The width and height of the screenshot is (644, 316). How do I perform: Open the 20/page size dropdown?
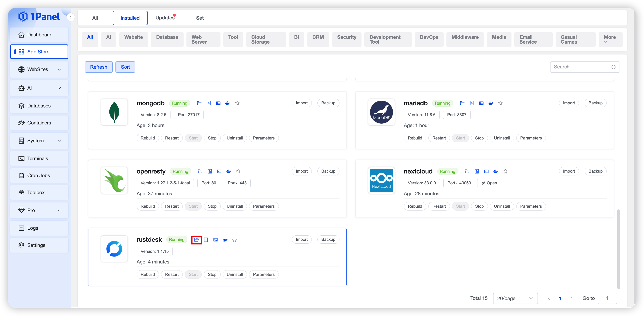[515, 298]
